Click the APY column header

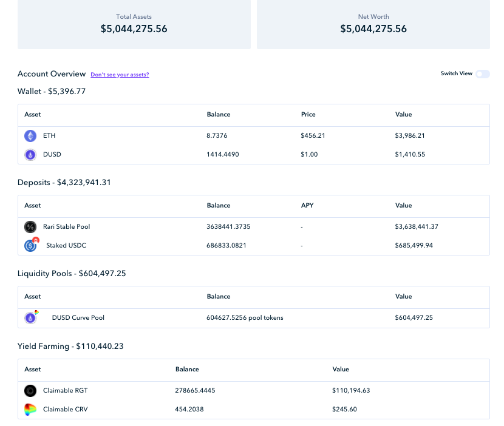(x=307, y=205)
